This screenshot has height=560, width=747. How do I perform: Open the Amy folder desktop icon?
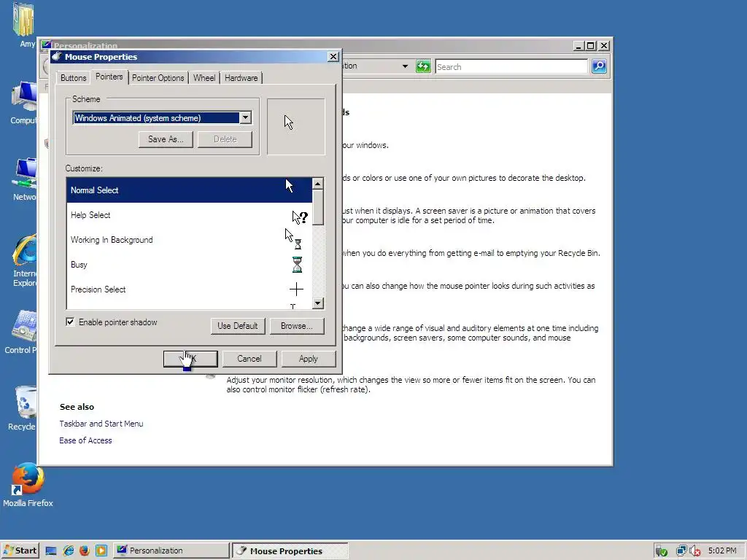tap(26, 25)
